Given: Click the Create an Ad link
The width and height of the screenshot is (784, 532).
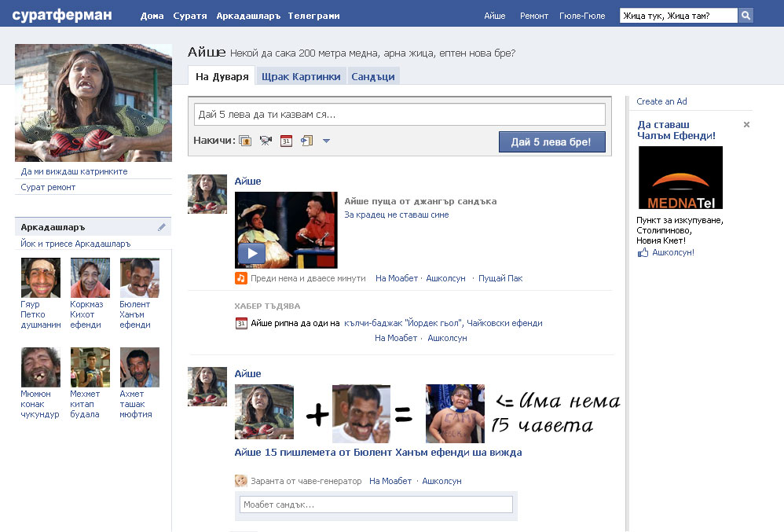Looking at the screenshot, I should pyautogui.click(x=661, y=101).
